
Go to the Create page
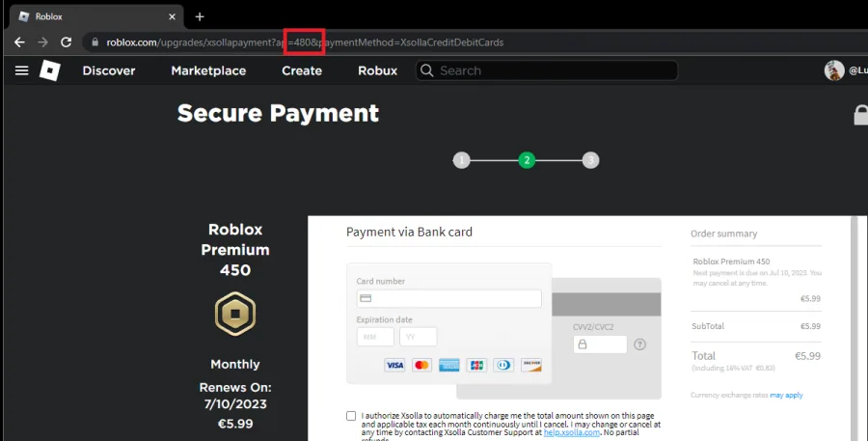[302, 70]
